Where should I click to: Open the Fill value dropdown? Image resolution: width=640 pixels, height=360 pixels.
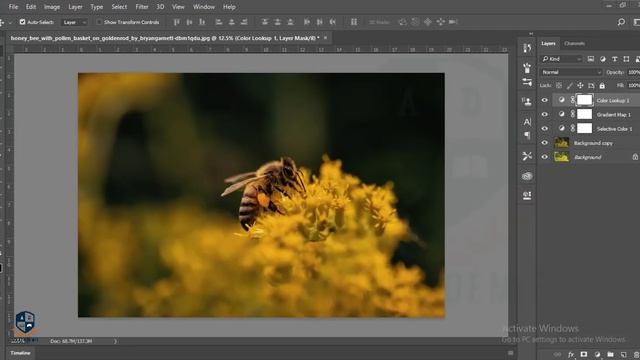click(x=633, y=86)
